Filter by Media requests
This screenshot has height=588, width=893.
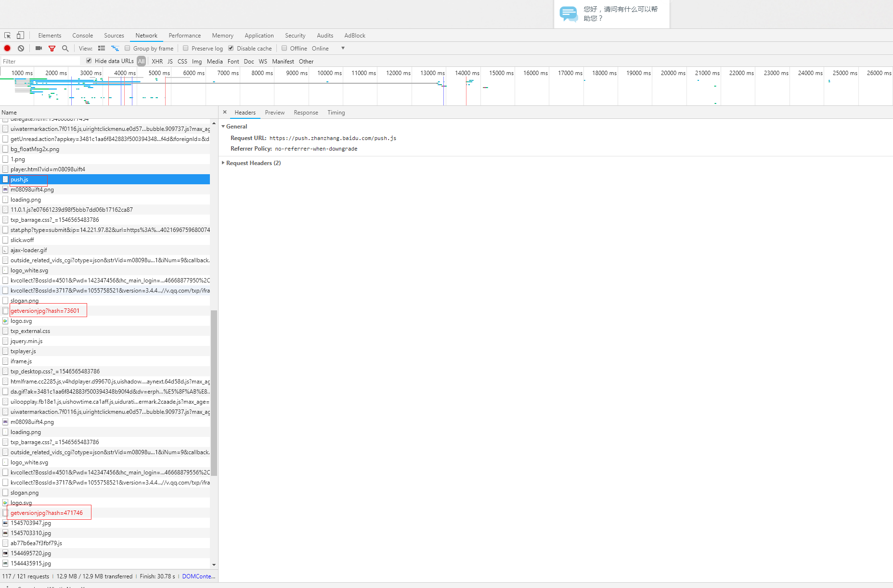[x=215, y=62]
